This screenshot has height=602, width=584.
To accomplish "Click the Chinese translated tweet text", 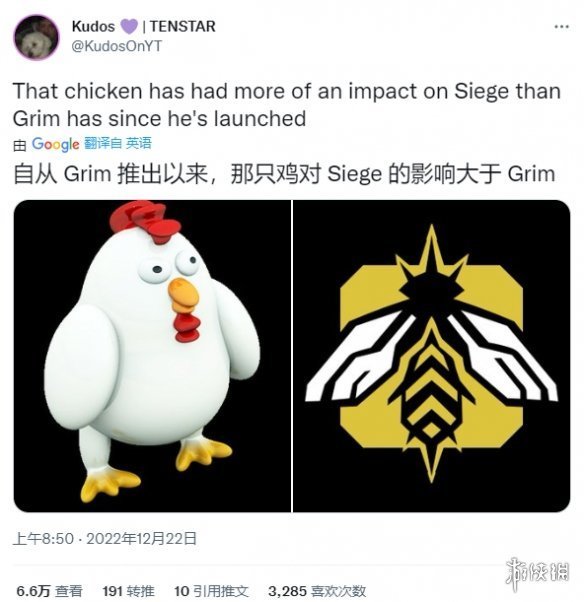I will [x=284, y=174].
